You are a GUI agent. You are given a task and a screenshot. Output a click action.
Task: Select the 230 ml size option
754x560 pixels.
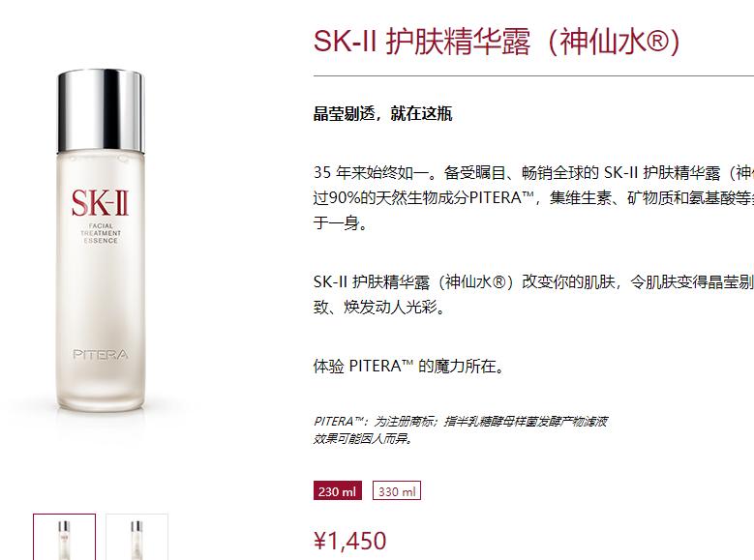337,490
